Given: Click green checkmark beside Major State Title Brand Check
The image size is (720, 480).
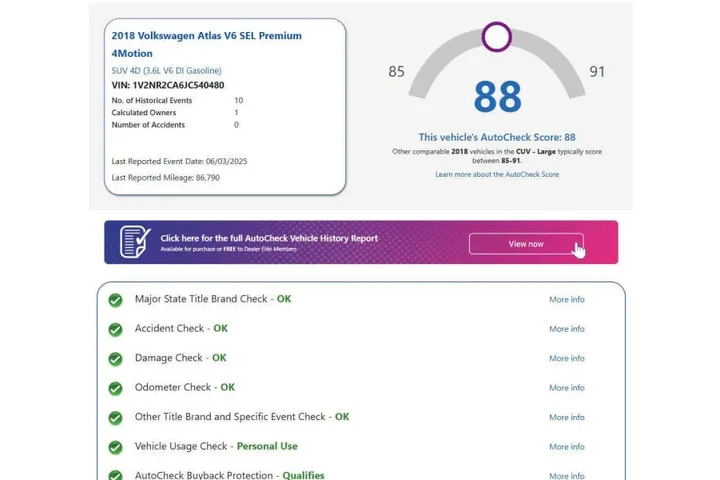Looking at the screenshot, I should (x=115, y=300).
